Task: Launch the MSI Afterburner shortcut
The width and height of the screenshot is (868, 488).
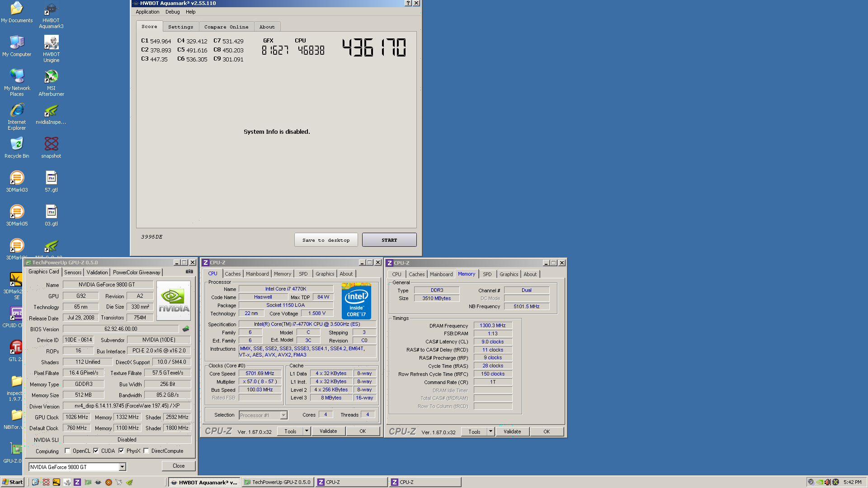Action: pyautogui.click(x=51, y=83)
